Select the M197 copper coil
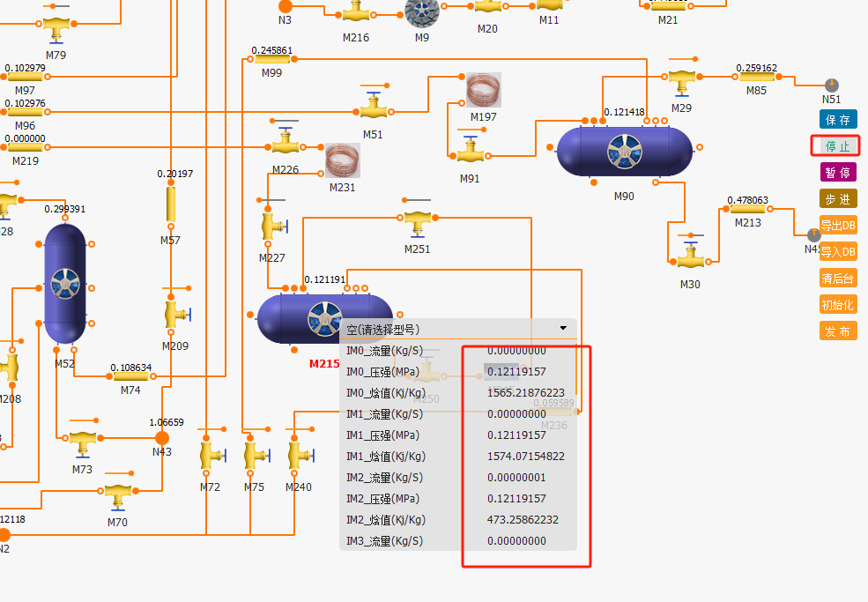 click(x=484, y=90)
